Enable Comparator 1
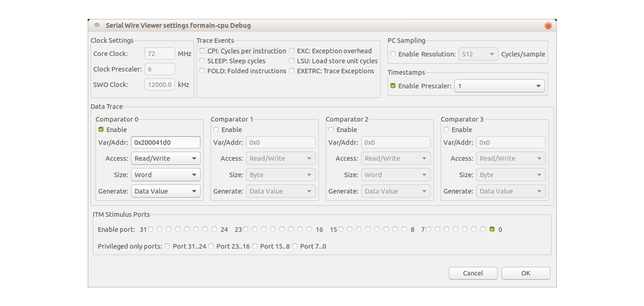 [216, 130]
